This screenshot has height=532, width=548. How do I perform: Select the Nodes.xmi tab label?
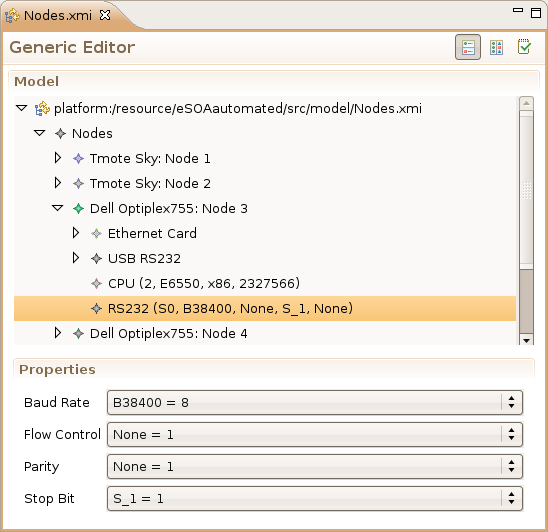point(58,16)
